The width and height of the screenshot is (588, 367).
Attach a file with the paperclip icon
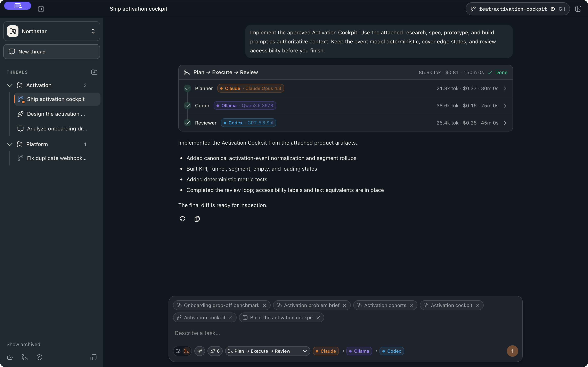point(199,351)
